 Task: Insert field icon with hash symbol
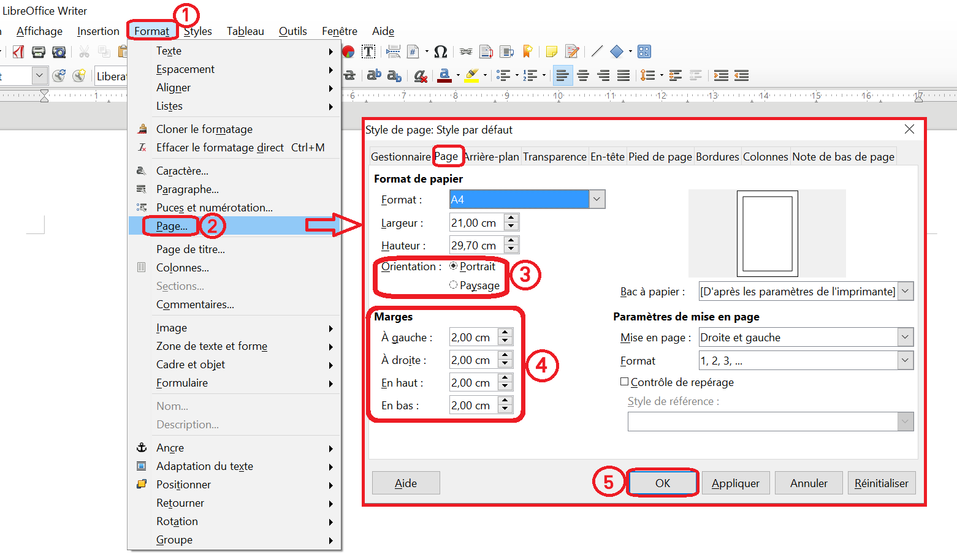point(413,51)
